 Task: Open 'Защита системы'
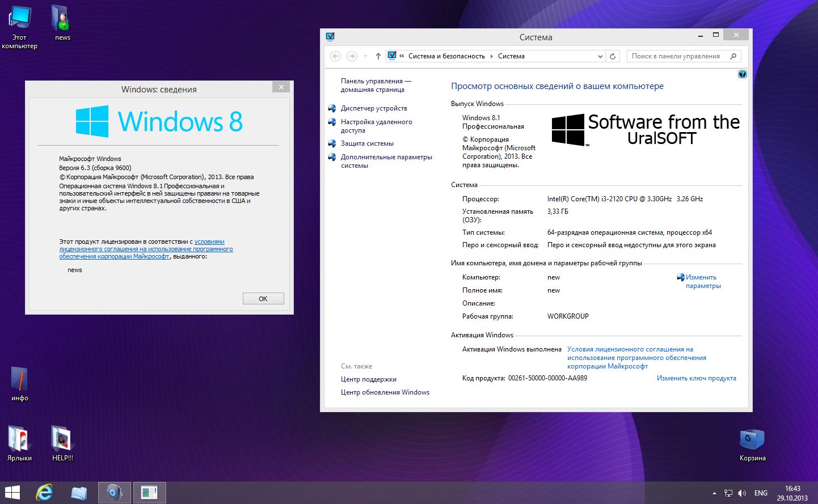pyautogui.click(x=367, y=143)
